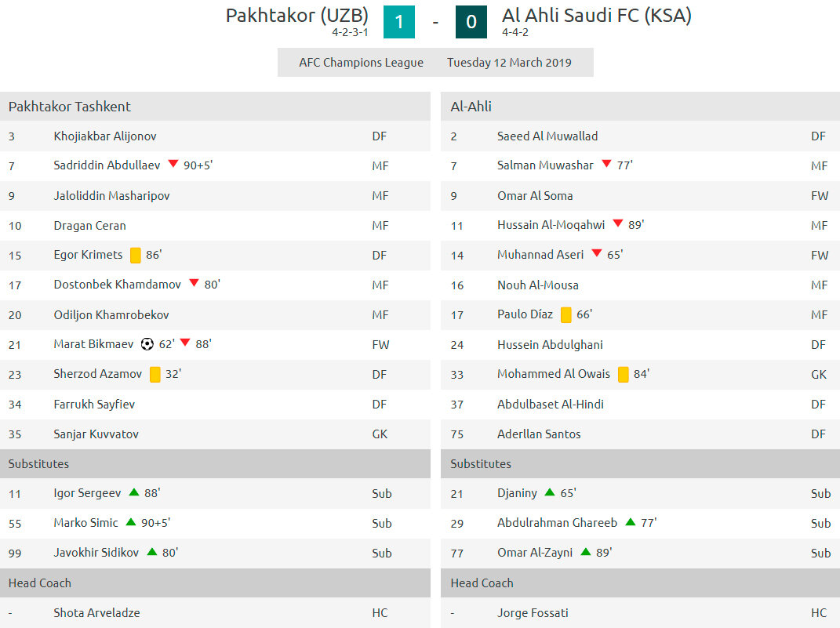This screenshot has width=840, height=628.
Task: Click green substituted-on arrow beside Djaniny
Action: click(550, 492)
